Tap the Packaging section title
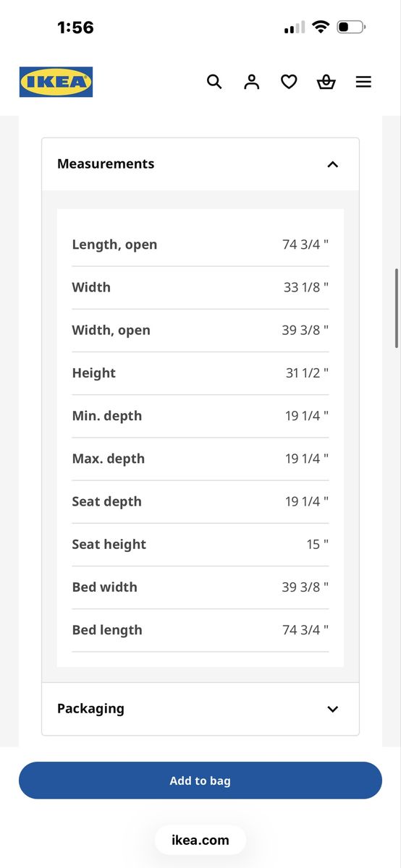The width and height of the screenshot is (401, 868). click(90, 708)
